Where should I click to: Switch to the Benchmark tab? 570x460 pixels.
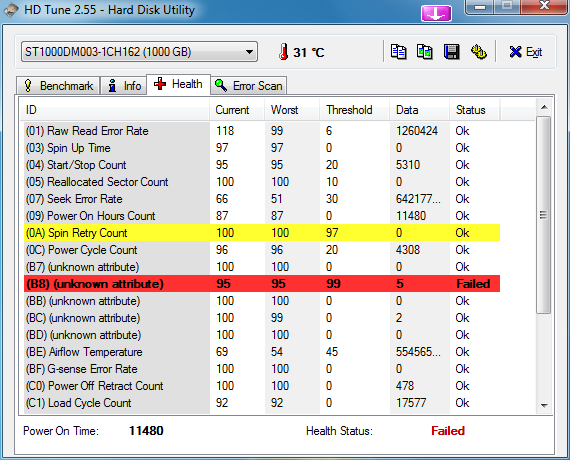58,86
